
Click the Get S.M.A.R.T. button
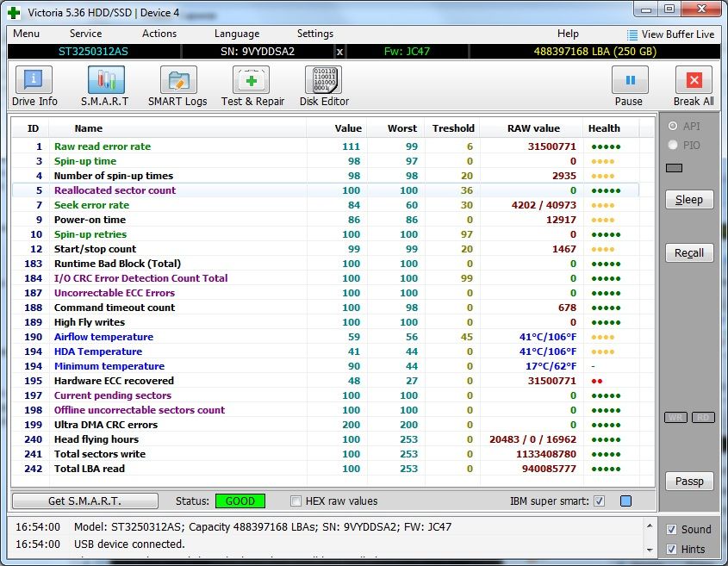[x=85, y=501]
